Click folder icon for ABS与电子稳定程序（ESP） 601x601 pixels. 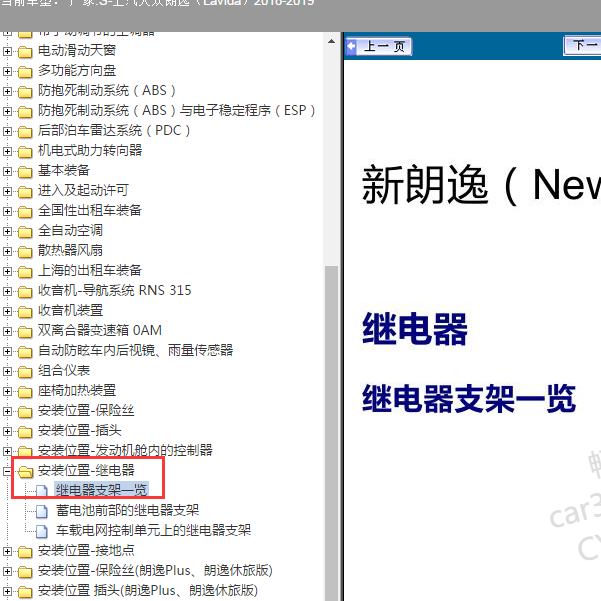[25, 112]
